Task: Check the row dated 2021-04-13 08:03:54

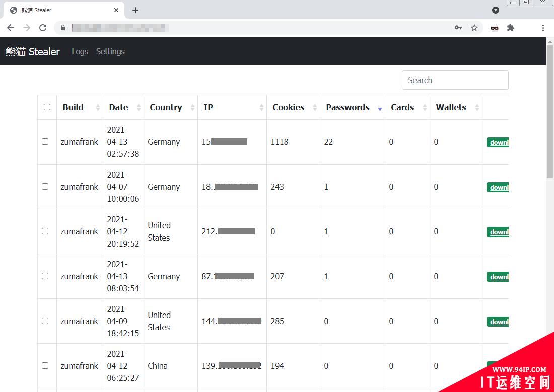Action: tap(45, 276)
